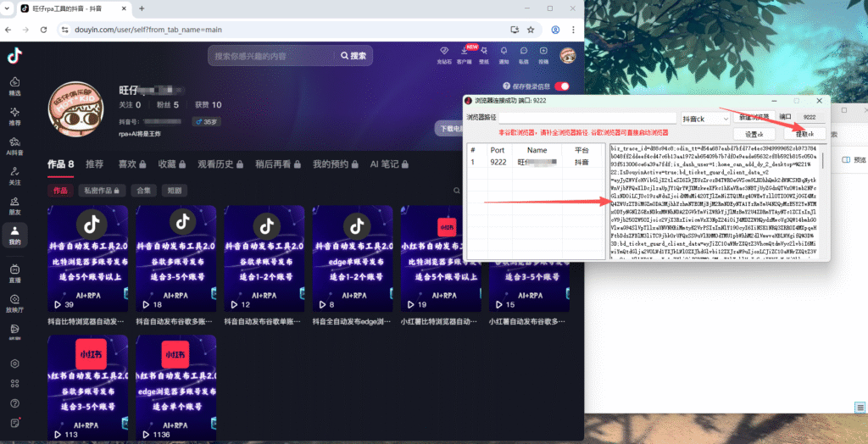Switch to the 推荐 profile tab
Viewport: 868px width, 444px height.
(95, 164)
